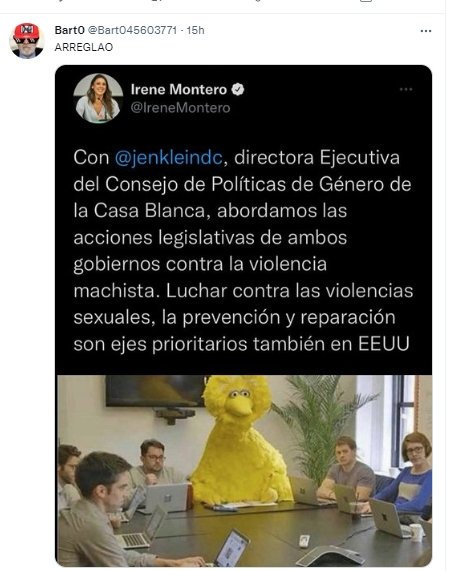The width and height of the screenshot is (459, 571).
Task: Click Irene Montero's profile picture
Action: tap(98, 98)
